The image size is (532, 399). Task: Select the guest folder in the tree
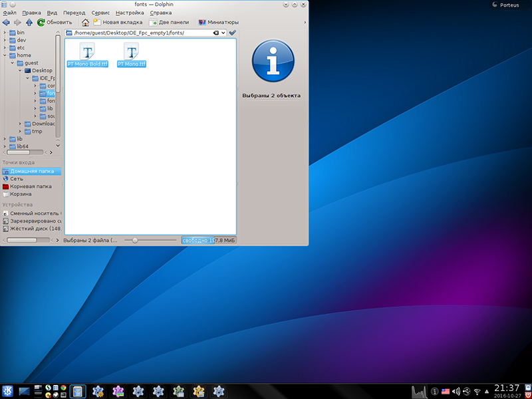(x=27, y=63)
